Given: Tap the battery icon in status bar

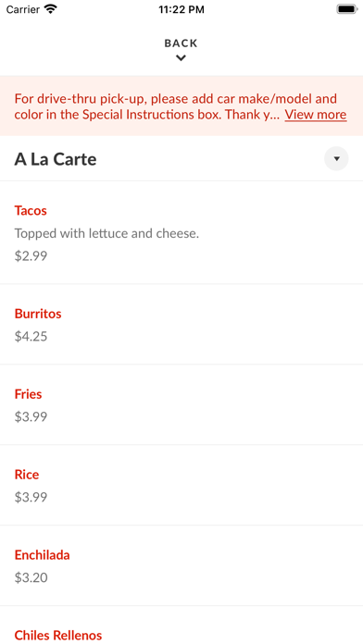Looking at the screenshot, I should (347, 9).
